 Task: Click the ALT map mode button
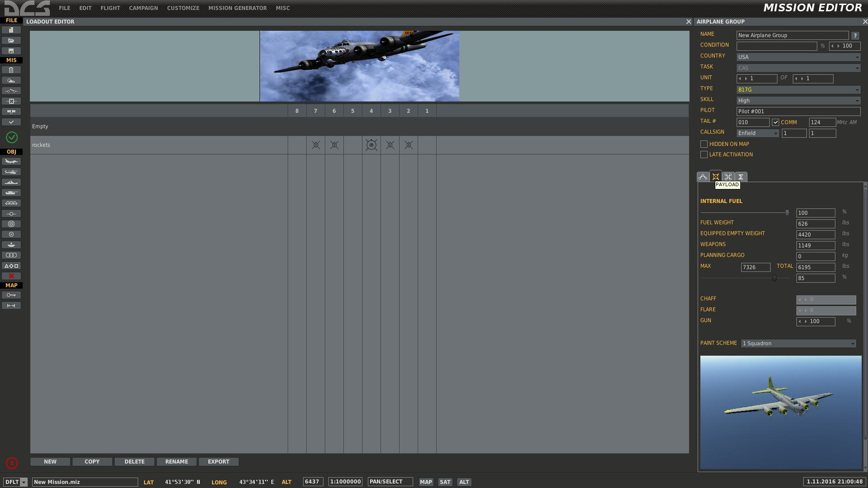click(464, 482)
